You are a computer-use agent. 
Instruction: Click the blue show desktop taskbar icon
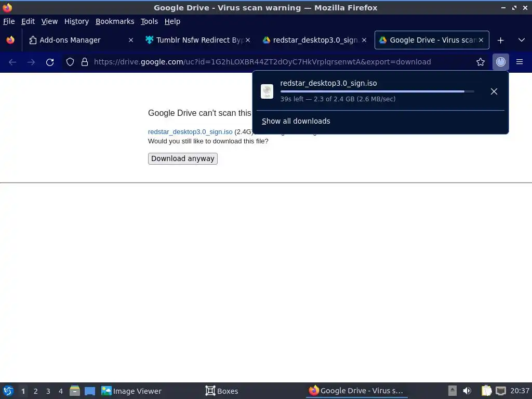pyautogui.click(x=90, y=391)
